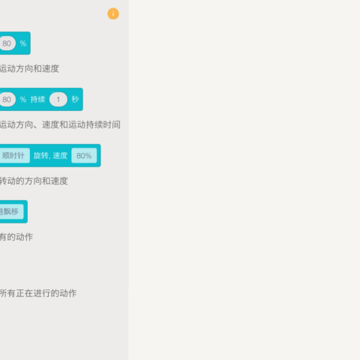Click the orange info icon
The image size is (360, 360).
[x=113, y=14]
